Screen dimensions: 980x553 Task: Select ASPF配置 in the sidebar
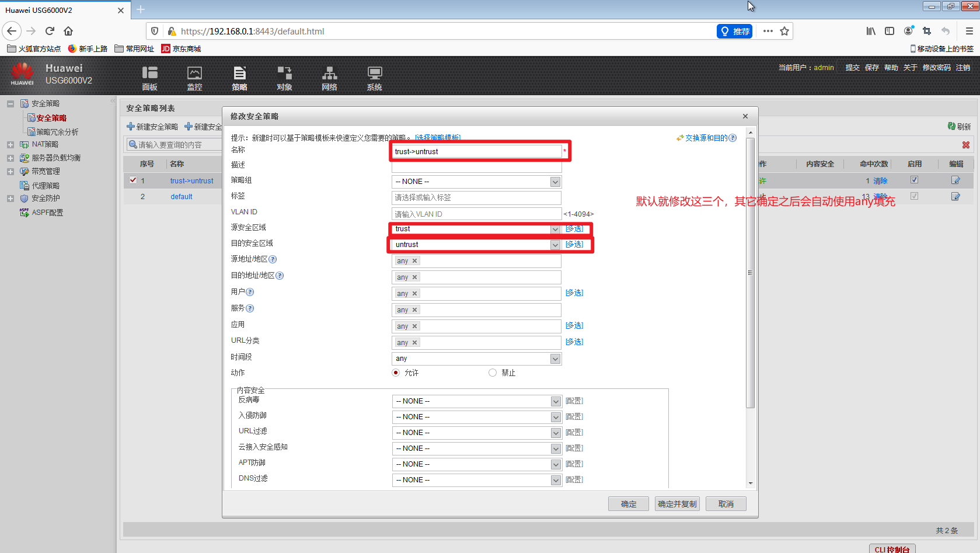coord(47,213)
